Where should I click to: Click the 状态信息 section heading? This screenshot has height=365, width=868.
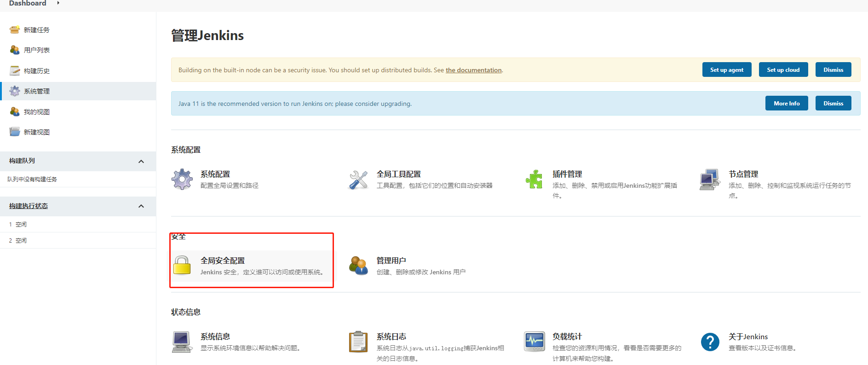point(186,312)
